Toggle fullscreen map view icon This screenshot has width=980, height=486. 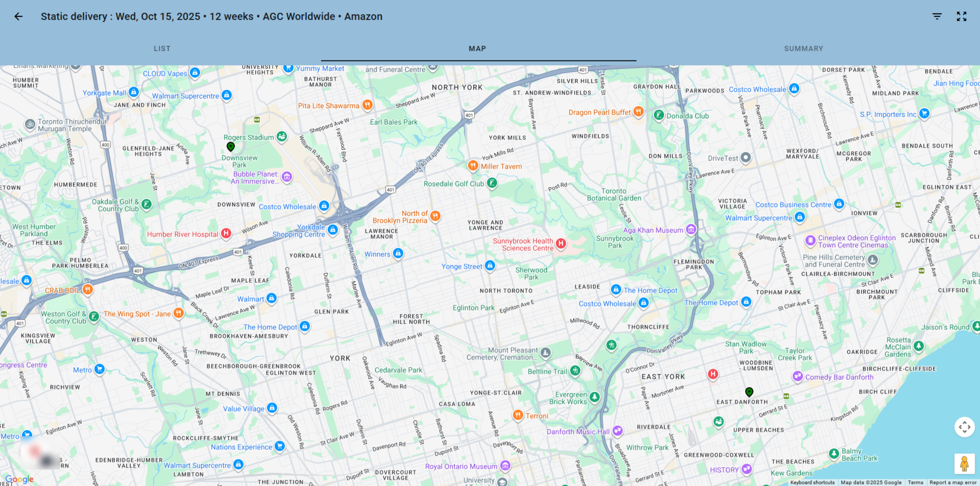click(x=962, y=16)
